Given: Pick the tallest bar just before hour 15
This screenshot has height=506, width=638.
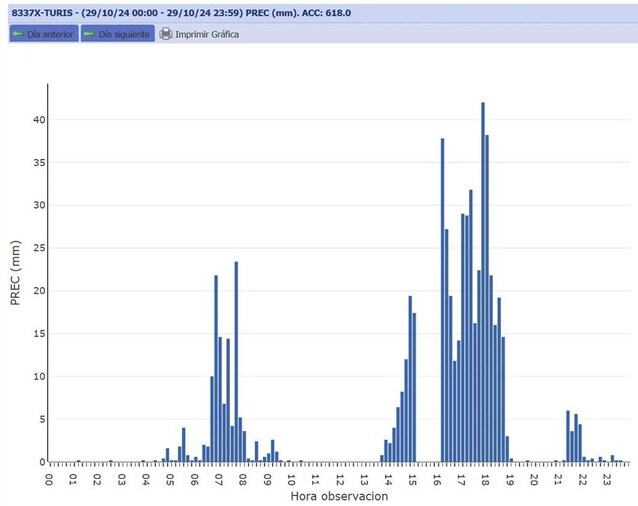Looking at the screenshot, I should click(410, 379).
